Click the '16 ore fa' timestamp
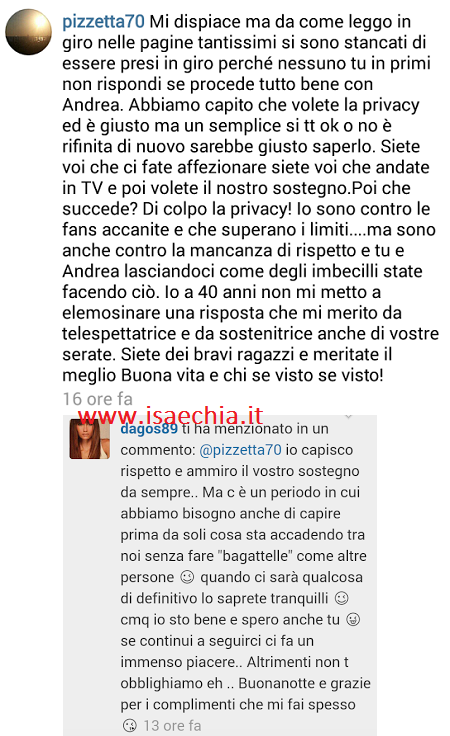 point(98,399)
